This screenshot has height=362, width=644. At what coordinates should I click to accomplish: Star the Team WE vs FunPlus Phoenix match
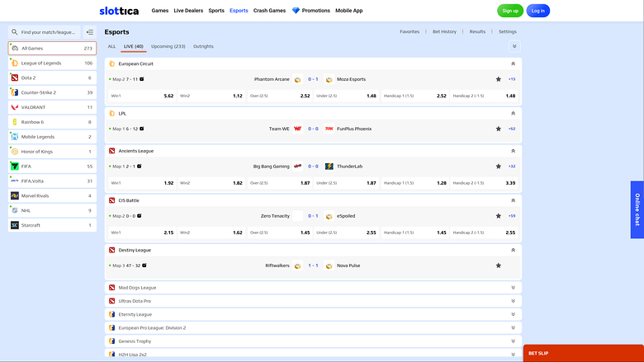[x=498, y=129]
